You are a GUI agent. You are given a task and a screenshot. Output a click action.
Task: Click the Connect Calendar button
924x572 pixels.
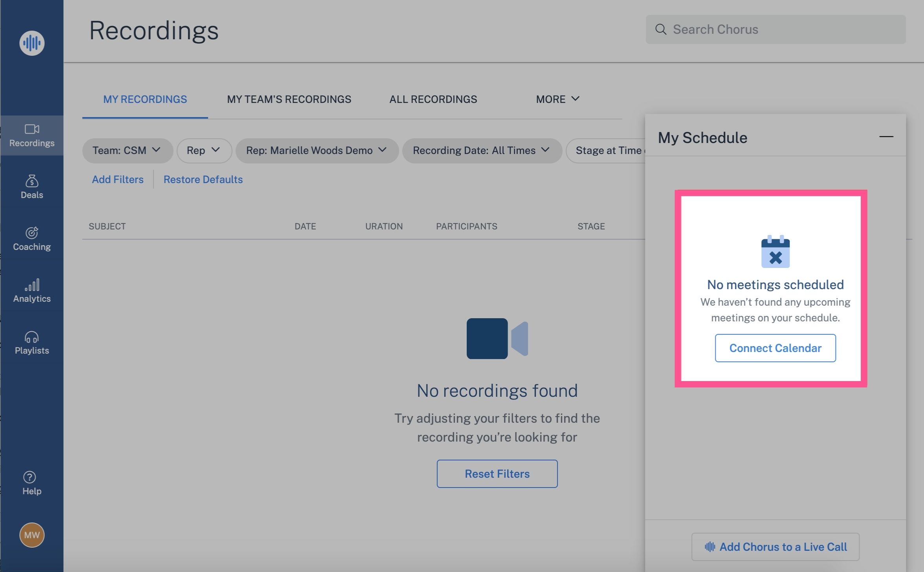775,348
